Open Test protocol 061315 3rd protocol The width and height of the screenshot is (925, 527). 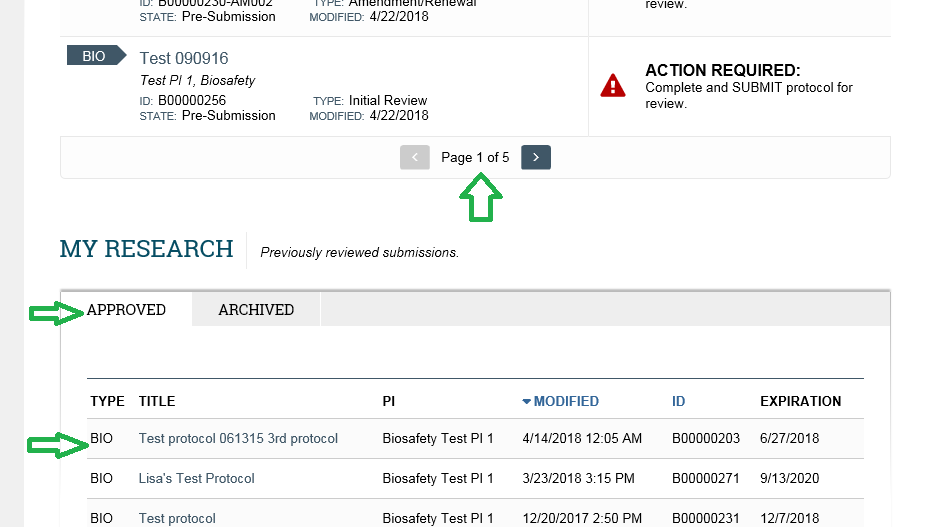pyautogui.click(x=238, y=438)
